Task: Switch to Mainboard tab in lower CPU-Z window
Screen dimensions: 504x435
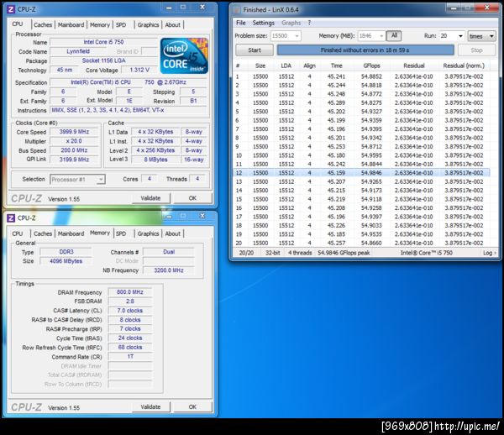Action: (x=71, y=233)
